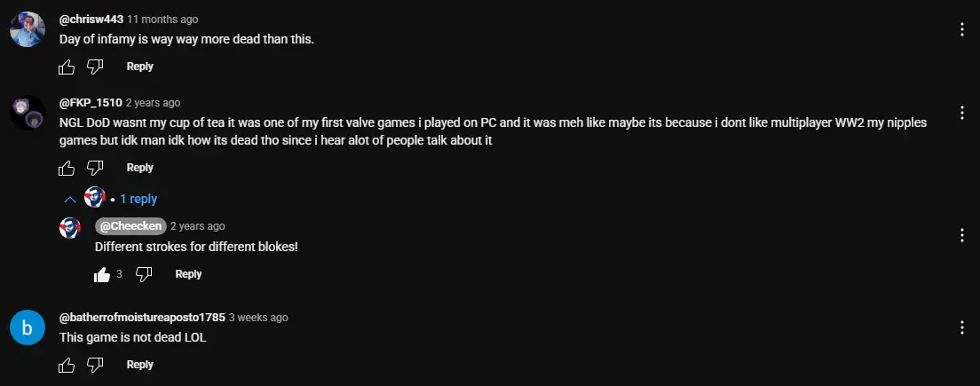980x386 pixels.
Task: Open options menu for @chrisw443's comment
Action: pos(962,29)
